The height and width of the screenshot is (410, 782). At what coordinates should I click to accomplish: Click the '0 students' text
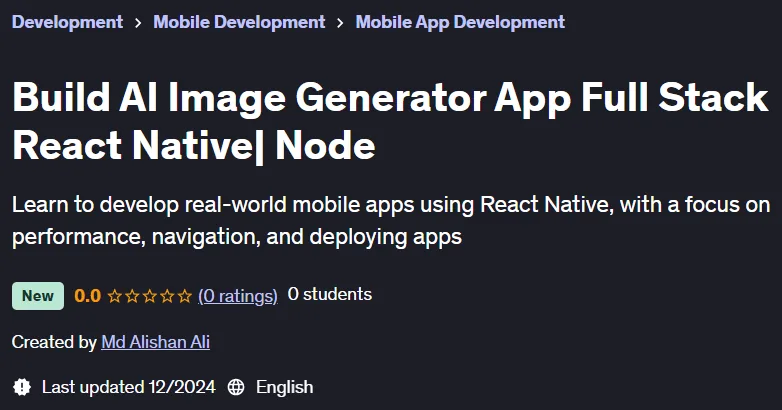pos(330,294)
